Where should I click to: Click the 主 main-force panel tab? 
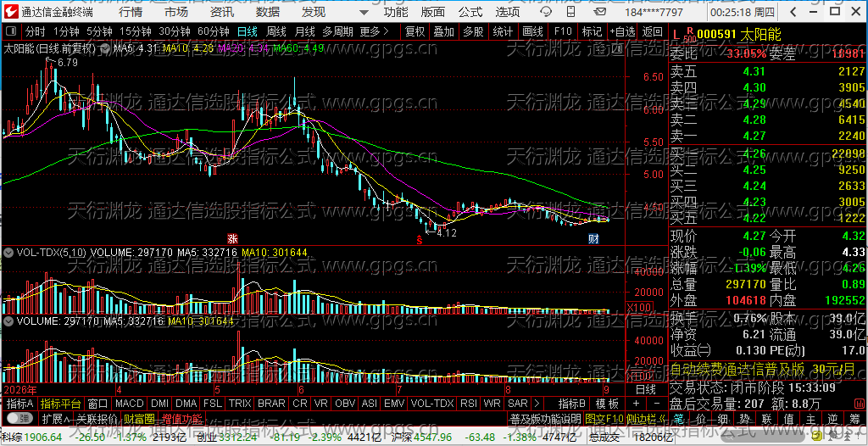tap(810, 418)
